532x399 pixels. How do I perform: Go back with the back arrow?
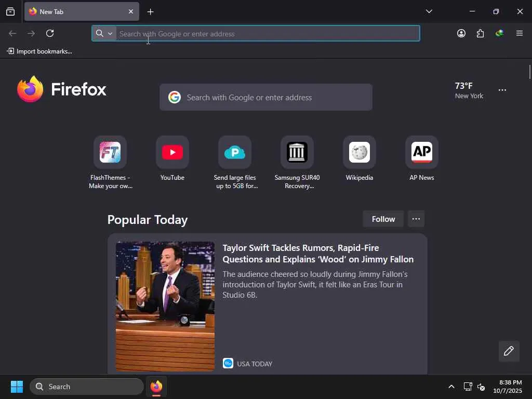[x=12, y=33]
